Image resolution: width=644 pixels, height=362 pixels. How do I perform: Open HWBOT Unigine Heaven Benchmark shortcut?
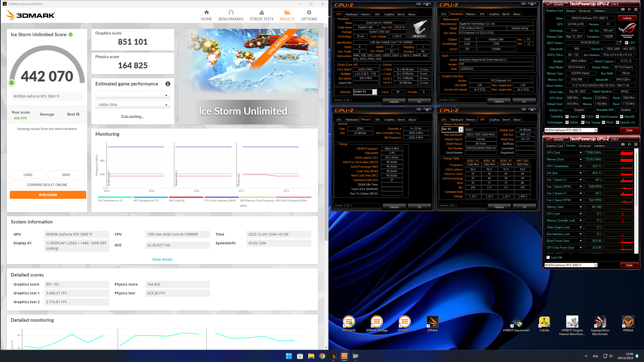[x=572, y=326]
